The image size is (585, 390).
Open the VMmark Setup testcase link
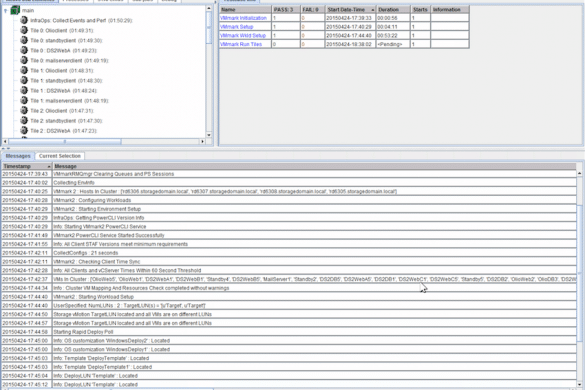tap(237, 27)
